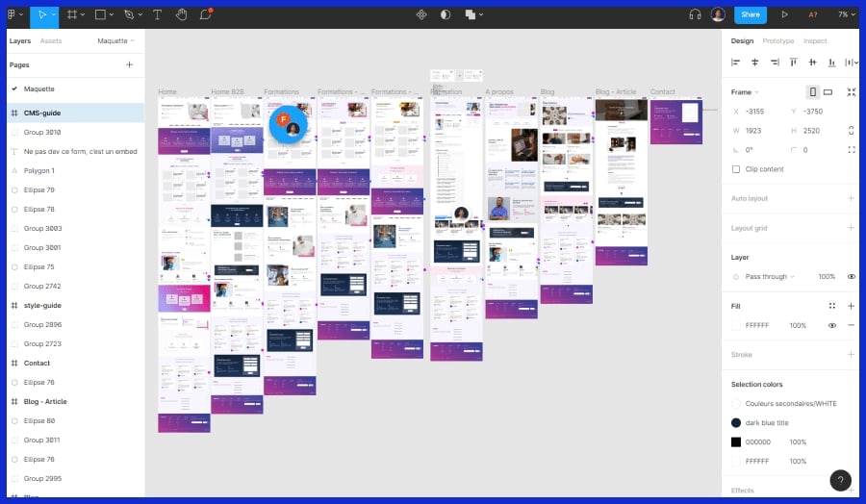The height and width of the screenshot is (504, 866).
Task: Open the Maquette page selector dropdown
Action: (115, 41)
